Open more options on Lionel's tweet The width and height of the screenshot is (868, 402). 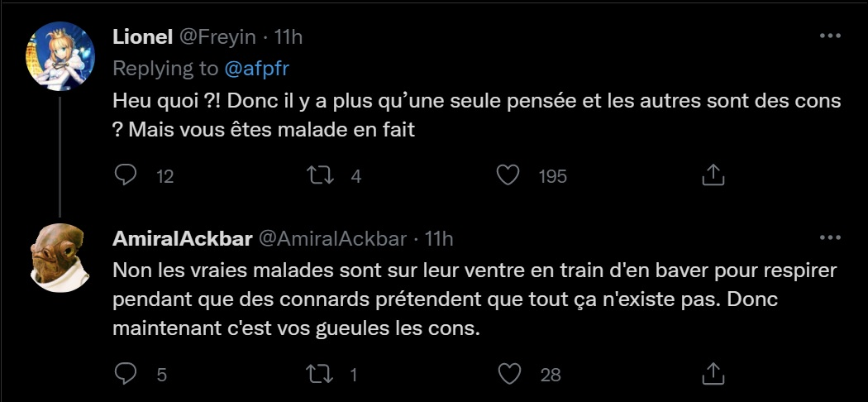[829, 37]
